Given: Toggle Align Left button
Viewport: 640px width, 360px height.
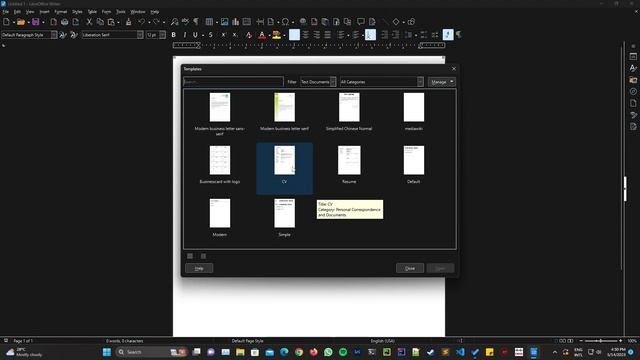Looking at the screenshot, I should point(294,35).
